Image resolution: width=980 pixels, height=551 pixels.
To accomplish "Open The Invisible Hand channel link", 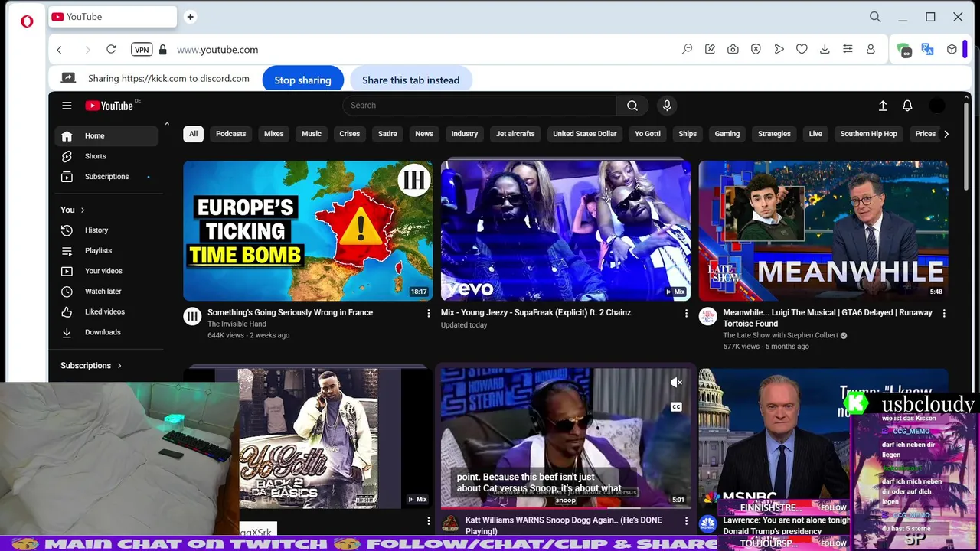I will click(x=237, y=324).
